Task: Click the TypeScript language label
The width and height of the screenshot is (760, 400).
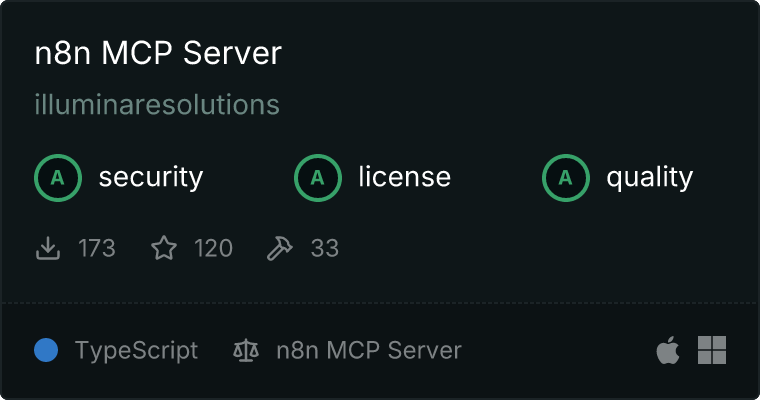Action: pos(136,350)
